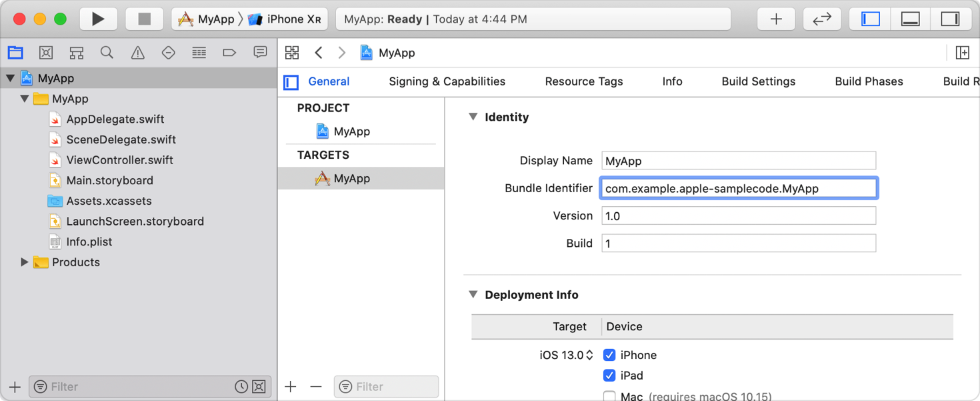Click the Version field
The height and width of the screenshot is (401, 980).
pos(739,216)
